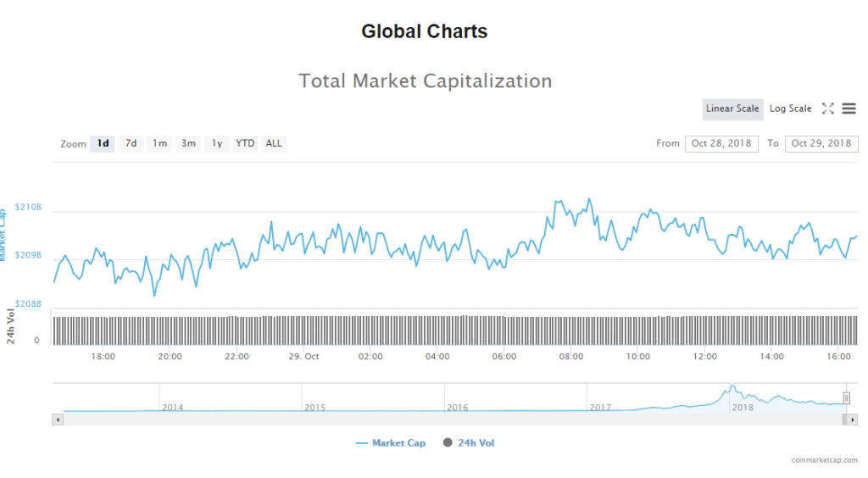Click the navigator left scroll arrow

coord(58,419)
